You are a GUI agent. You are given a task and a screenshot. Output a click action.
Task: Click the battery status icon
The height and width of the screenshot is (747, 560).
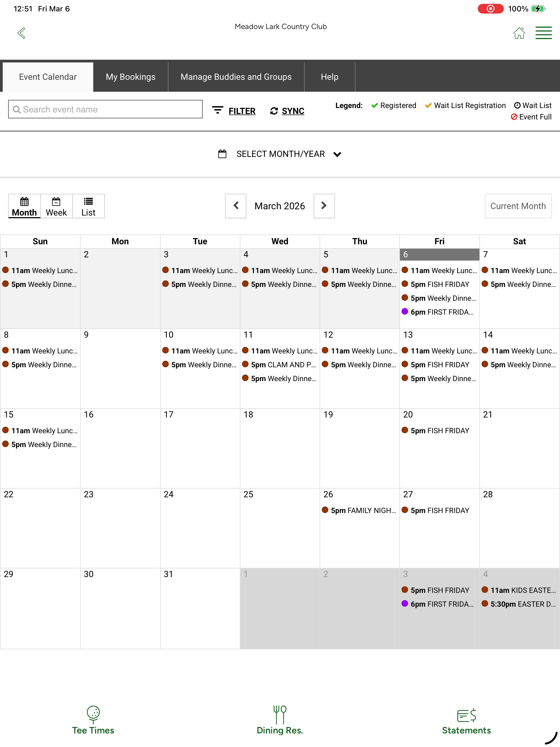pyautogui.click(x=538, y=9)
